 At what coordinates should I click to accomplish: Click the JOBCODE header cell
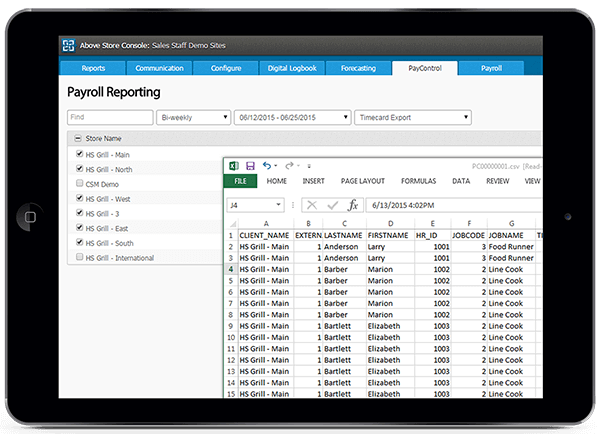pos(468,235)
